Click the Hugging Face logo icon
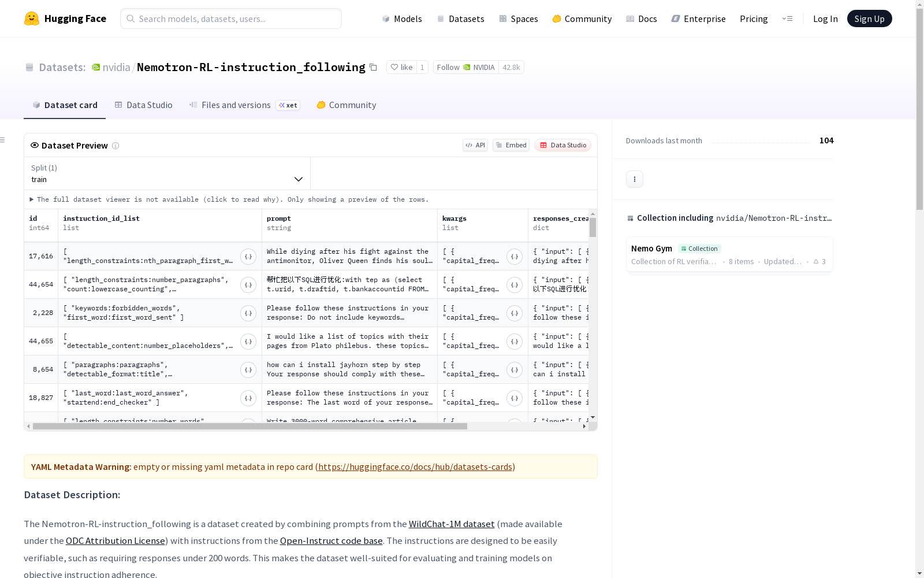 (32, 18)
